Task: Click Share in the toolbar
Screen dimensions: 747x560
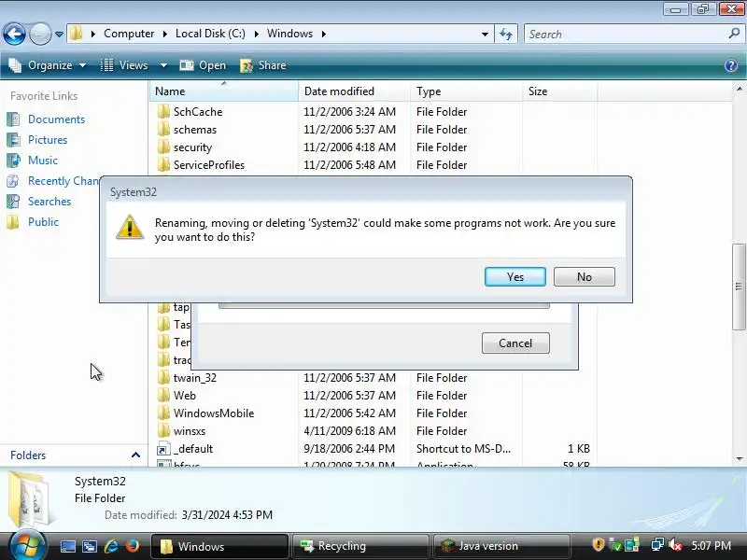Action: (x=263, y=65)
